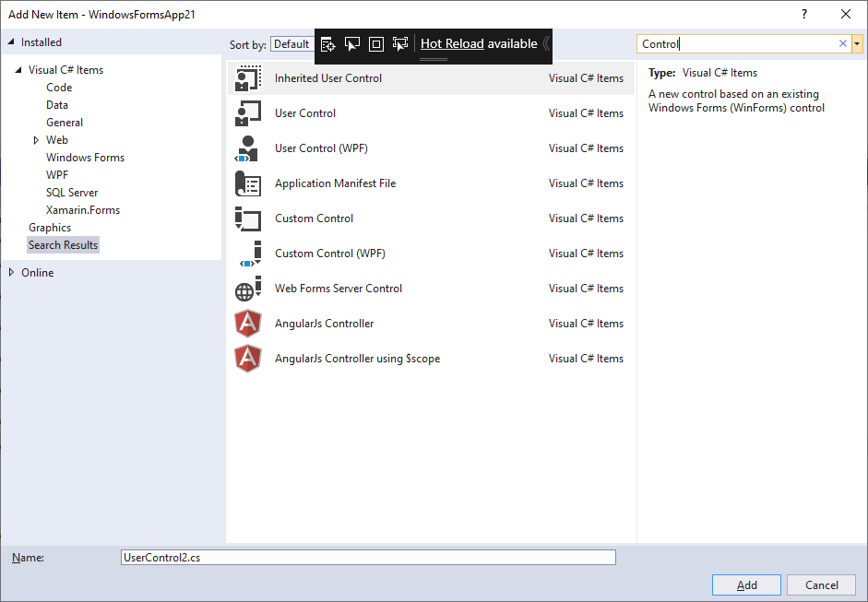Click the Inherited User Control template icon
Screen dimensions: 868x602
pyautogui.click(x=248, y=78)
